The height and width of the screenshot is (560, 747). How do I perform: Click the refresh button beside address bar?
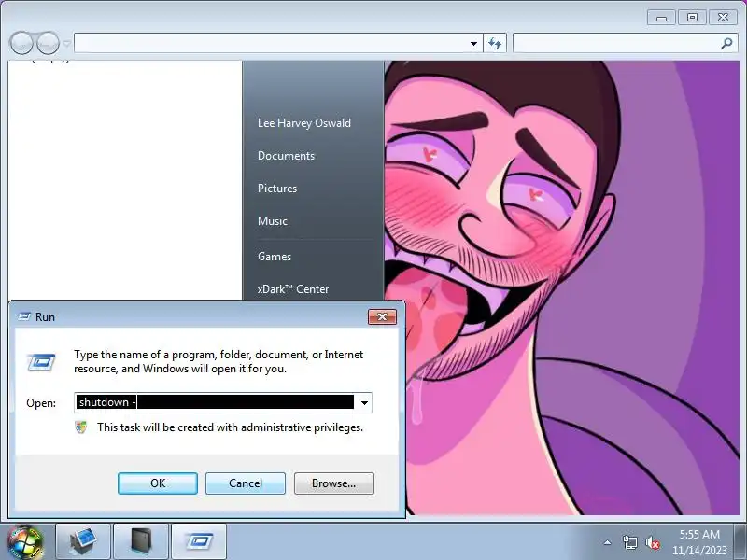coord(495,43)
